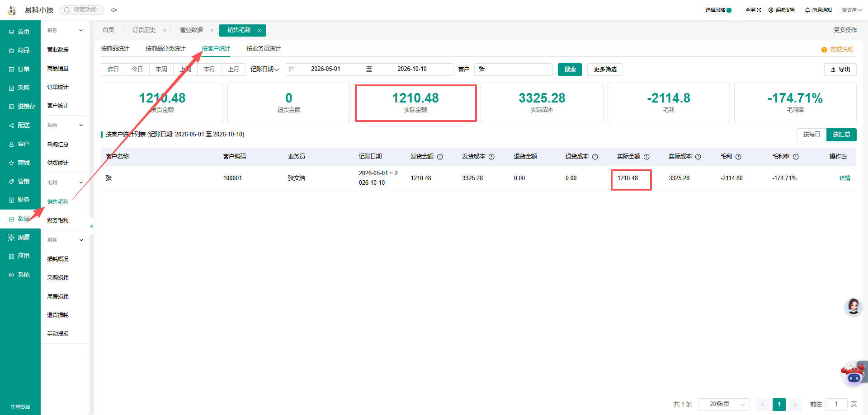Switch list view to 按每日
This screenshot has width=868, height=415.
point(811,134)
